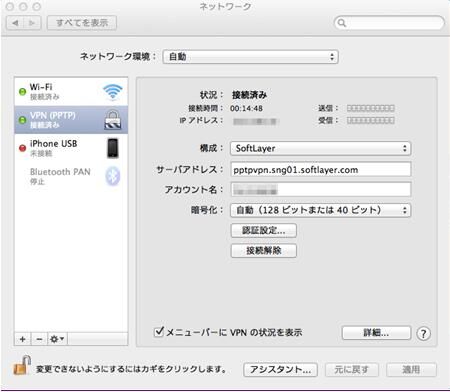Click the lock icon to prevent changes

[22, 365]
